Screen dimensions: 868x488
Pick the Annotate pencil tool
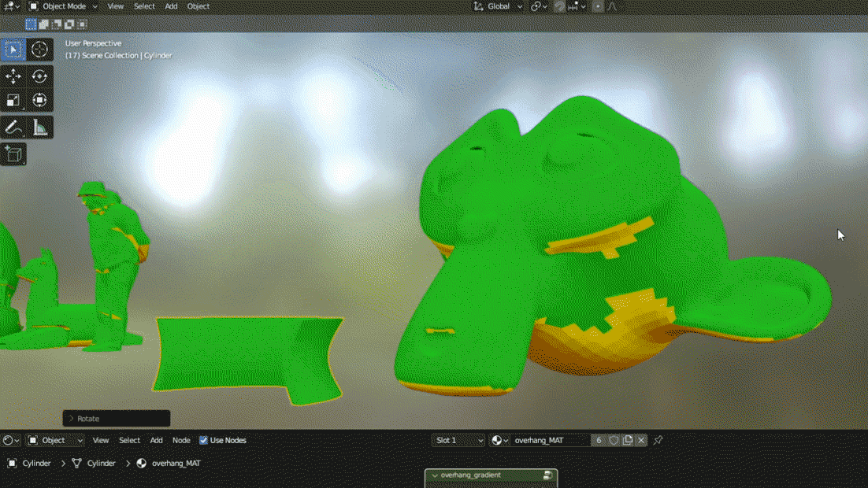(x=13, y=128)
